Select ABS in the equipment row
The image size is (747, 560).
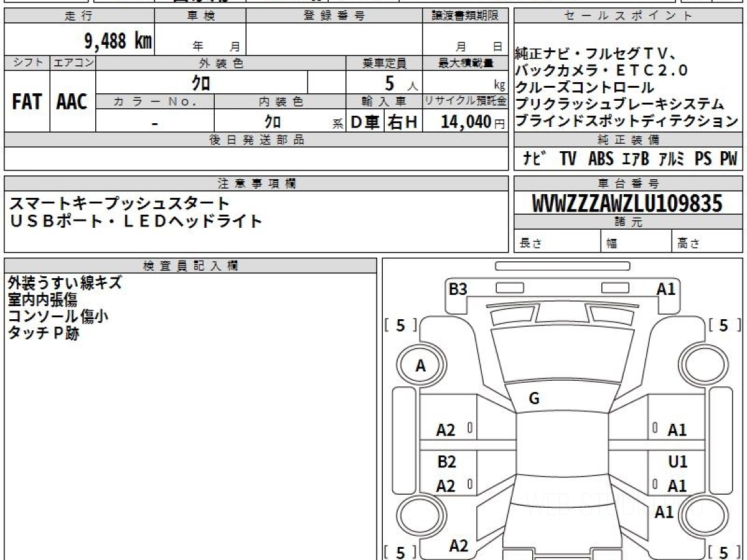pyautogui.click(x=601, y=159)
